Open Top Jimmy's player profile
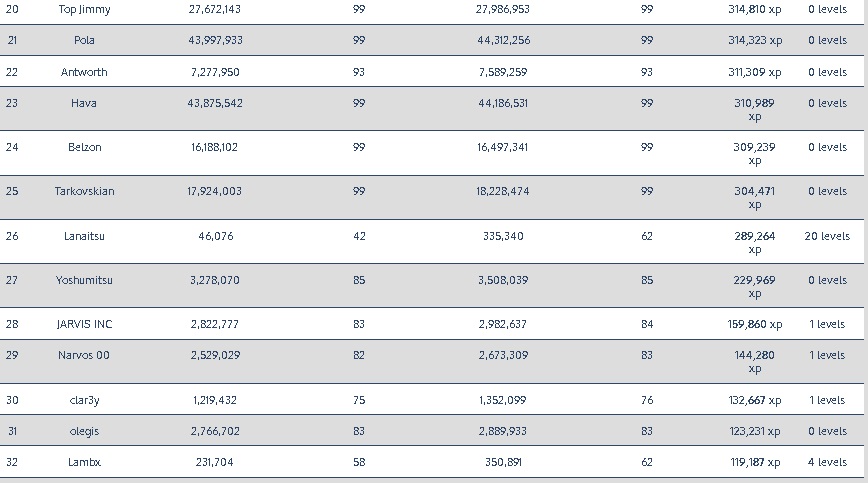Image resolution: width=868 pixels, height=483 pixels. point(84,9)
